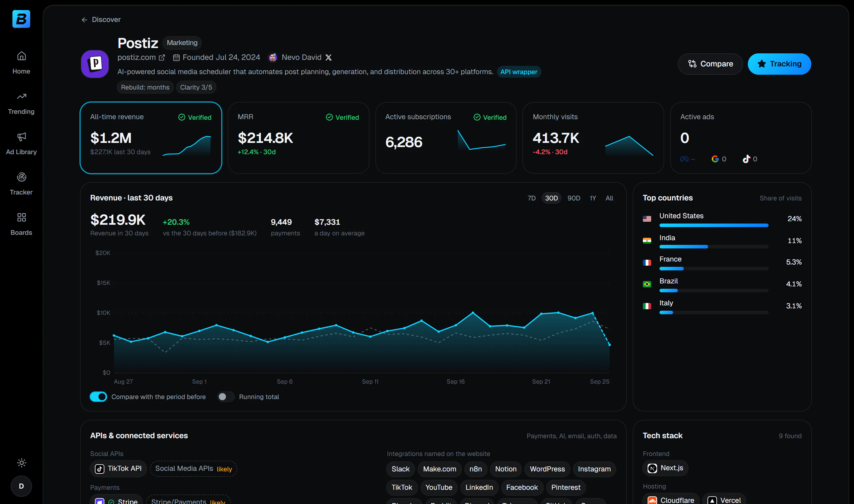The image size is (854, 504).
Task: Open Nevo David's X profile icon
Action: tap(329, 58)
